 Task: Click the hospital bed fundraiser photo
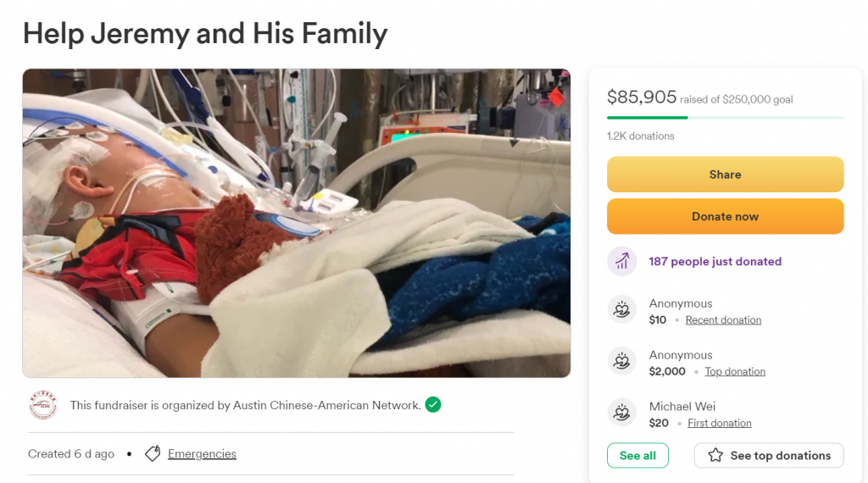click(x=297, y=223)
